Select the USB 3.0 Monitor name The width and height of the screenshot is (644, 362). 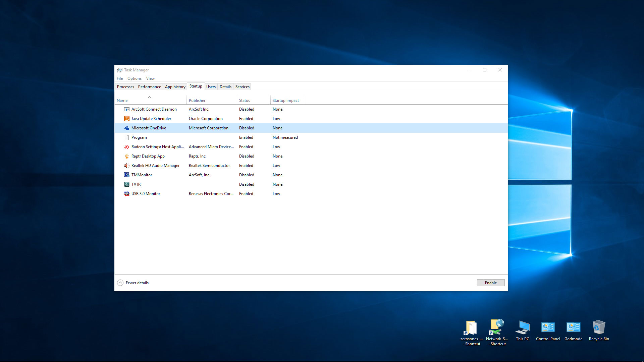point(146,194)
